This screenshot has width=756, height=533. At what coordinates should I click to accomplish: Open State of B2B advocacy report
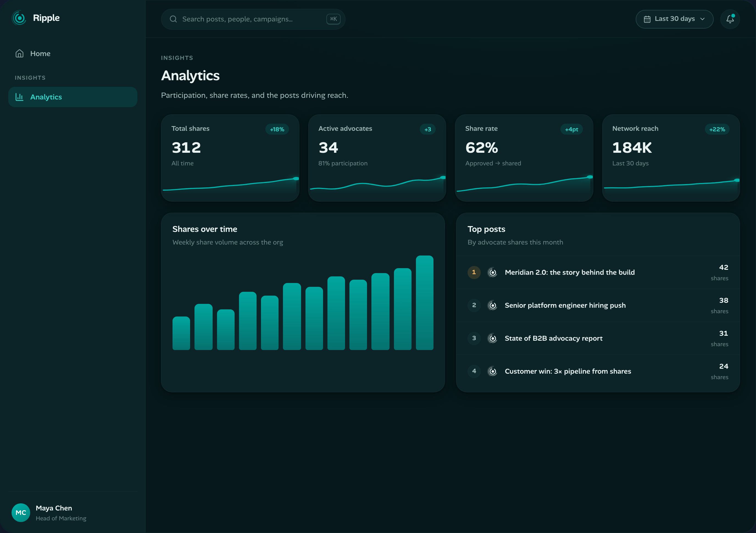pos(554,338)
